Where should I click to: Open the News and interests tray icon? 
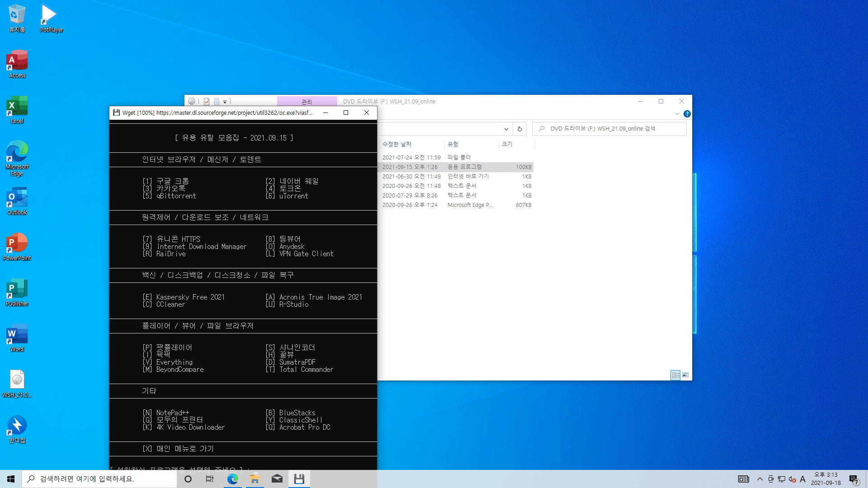point(743,479)
